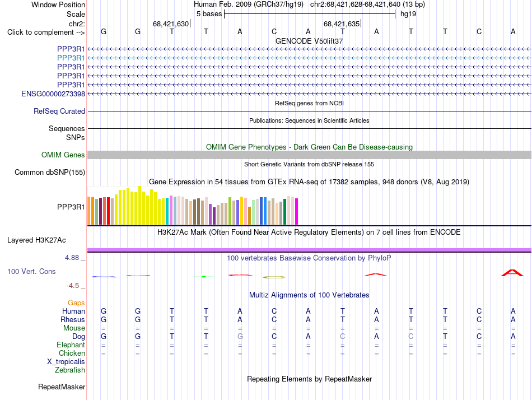Click the 5 bases scale bar
The width and height of the screenshot is (532, 400).
click(310, 14)
